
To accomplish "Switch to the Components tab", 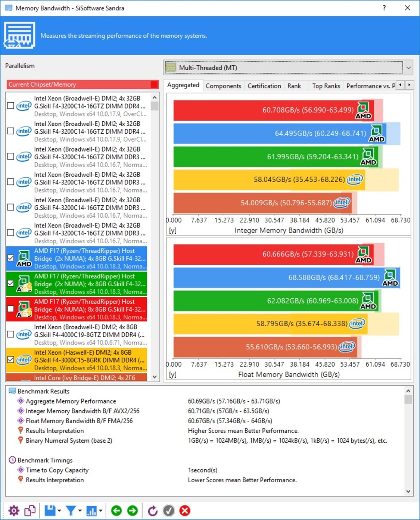I will point(223,86).
